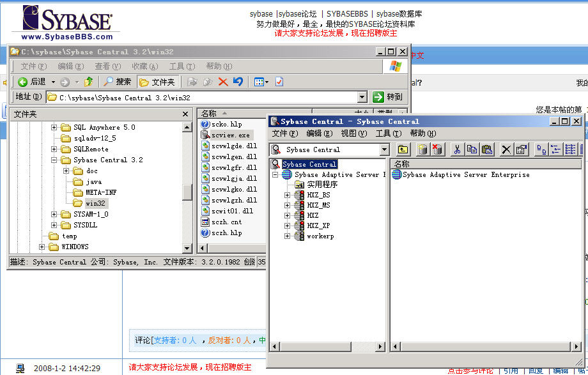Click the down arrow of folder tree scrollbar
Image resolution: width=588 pixels, height=375 pixels.
tap(187, 248)
